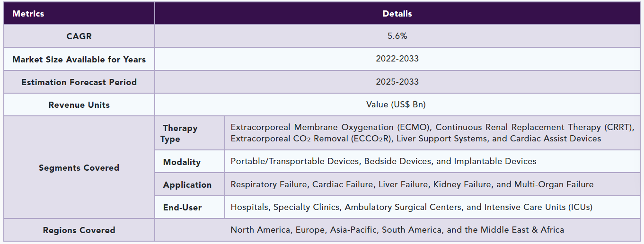Select the Application sub-label
The width and height of the screenshot is (644, 244).
187,185
